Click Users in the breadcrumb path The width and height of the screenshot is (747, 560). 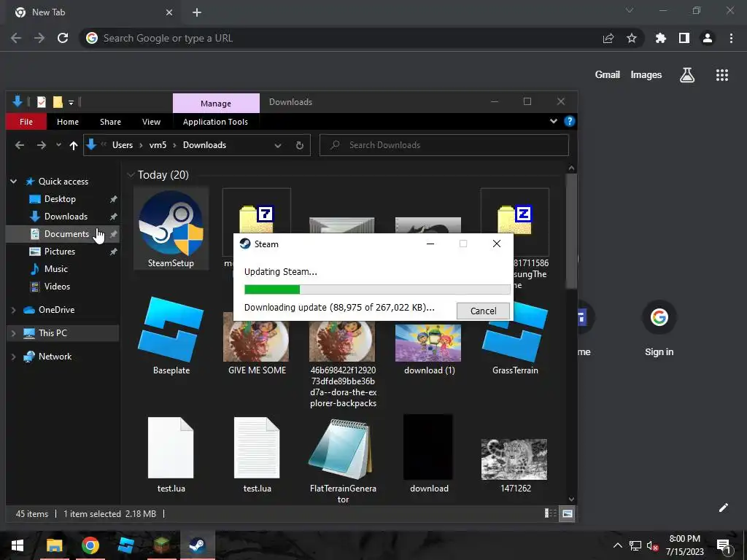[123, 145]
